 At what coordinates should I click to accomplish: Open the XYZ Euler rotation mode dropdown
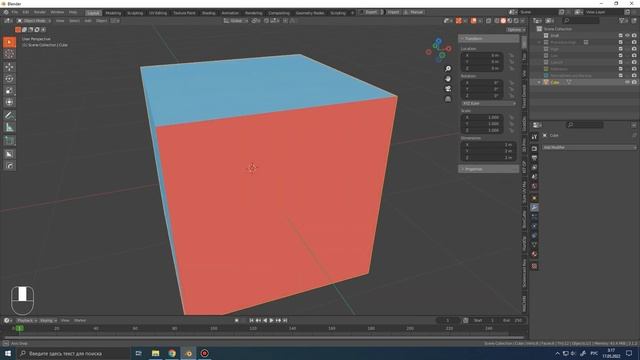point(489,104)
